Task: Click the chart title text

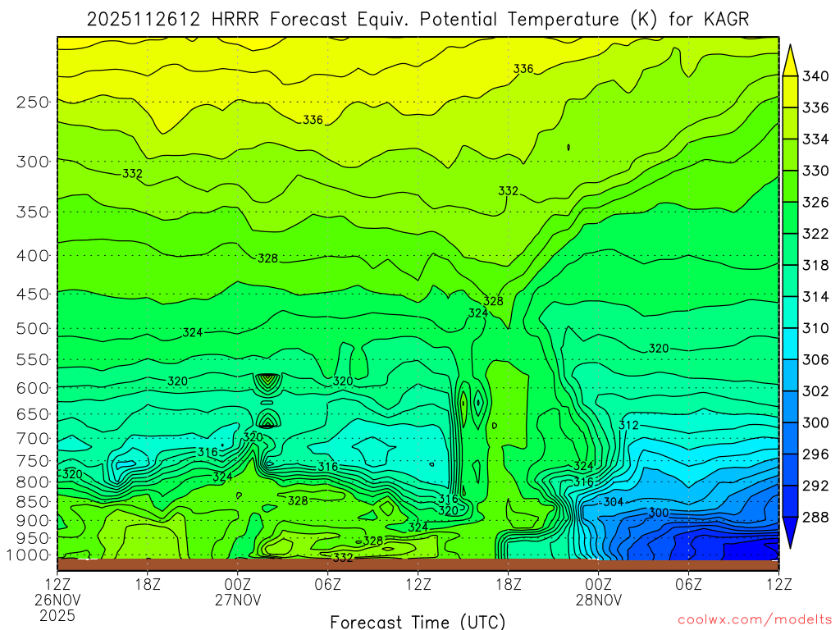Action: point(418,20)
